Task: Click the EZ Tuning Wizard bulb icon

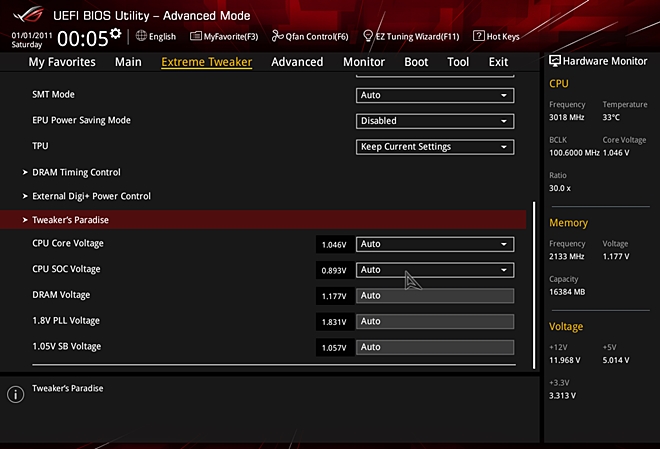Action: pyautogui.click(x=368, y=36)
